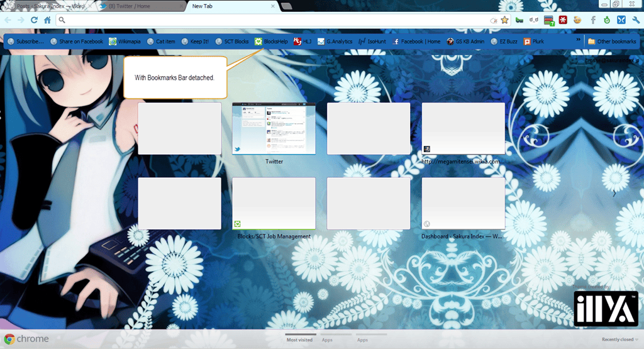Screen dimensions: 644x349
Task: Expand hidden bookmarks with the » chevron
Action: coord(579,40)
